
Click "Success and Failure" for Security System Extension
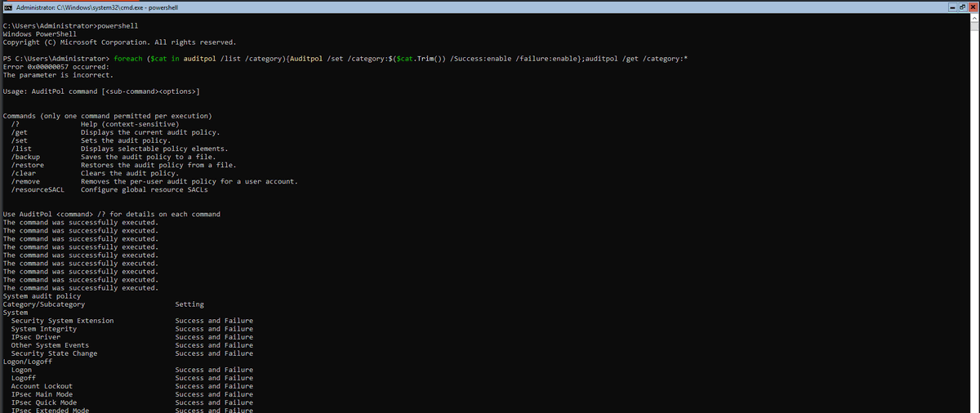[214, 320]
